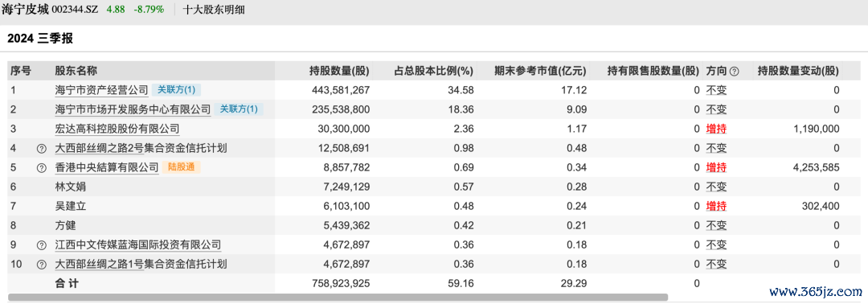Select the 十大股东明细 tab
The image size is (868, 304).
(x=214, y=10)
